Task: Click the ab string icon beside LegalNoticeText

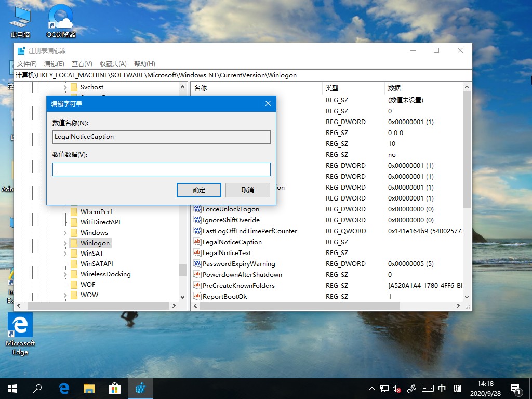Action: point(198,253)
